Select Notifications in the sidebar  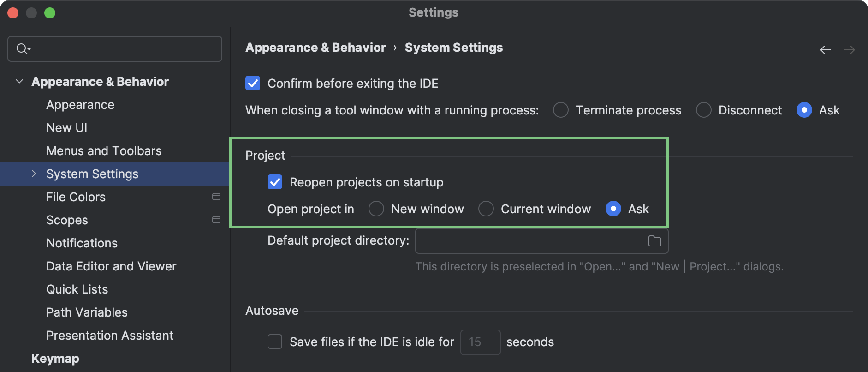click(x=82, y=243)
